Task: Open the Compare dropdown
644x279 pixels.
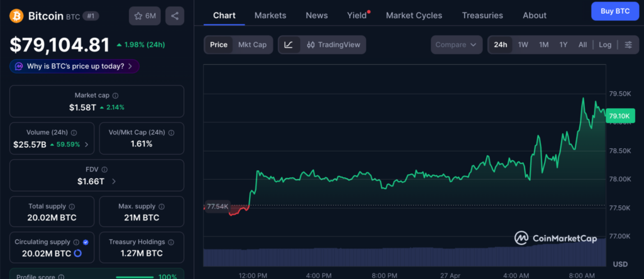Action: click(457, 45)
